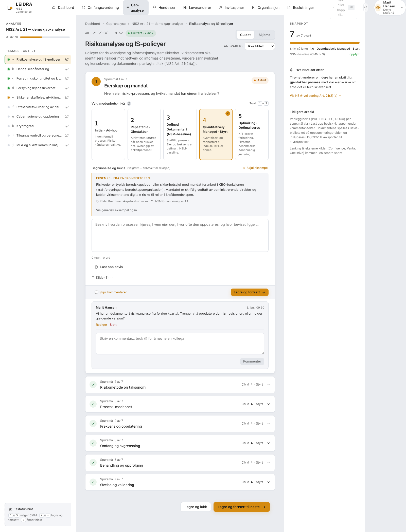Viewport: 406px width, 532px height.
Task: Click the green check icon for Spørsmål 2
Action: pyautogui.click(x=93, y=385)
